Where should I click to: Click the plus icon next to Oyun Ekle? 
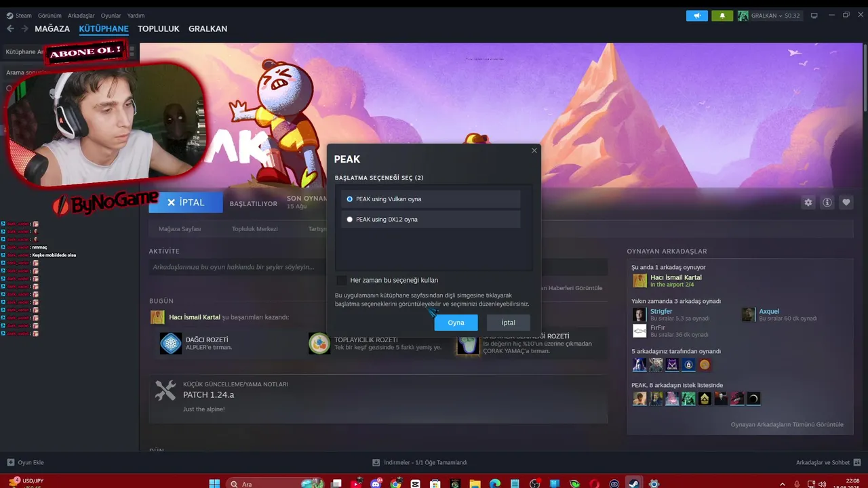[x=10, y=462]
